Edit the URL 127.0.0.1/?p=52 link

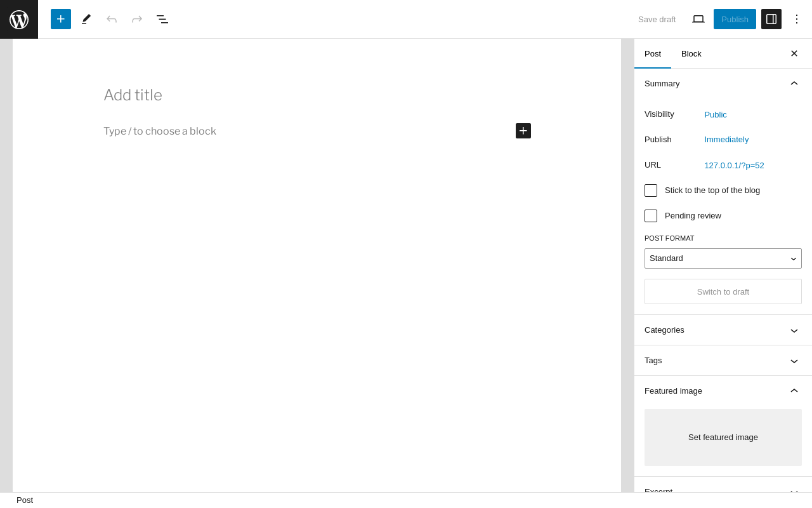tap(734, 165)
